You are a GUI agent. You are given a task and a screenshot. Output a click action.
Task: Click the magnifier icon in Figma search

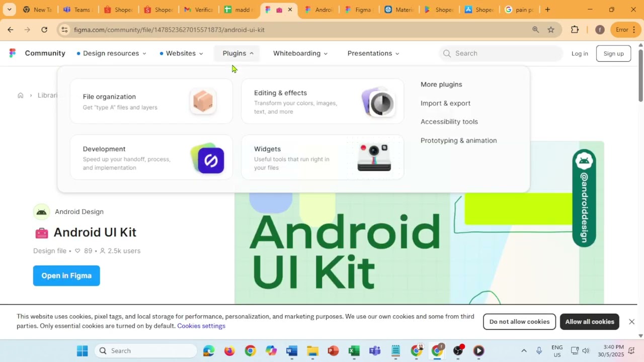[x=447, y=53]
